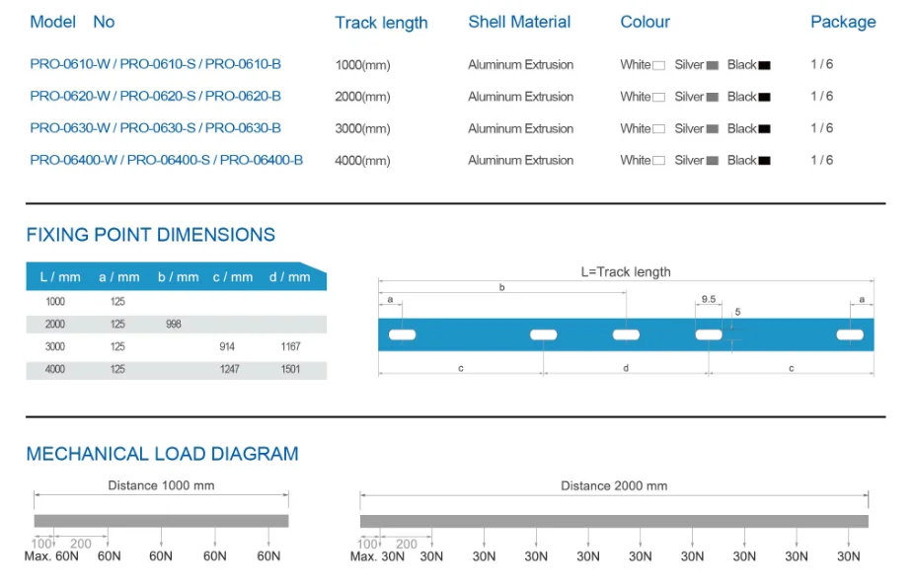
Task: Click the '9.5' slot width dimension label
Action: coord(709,299)
